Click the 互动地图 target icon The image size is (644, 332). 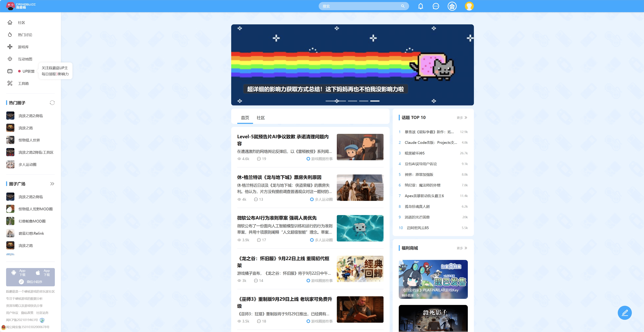[10, 59]
